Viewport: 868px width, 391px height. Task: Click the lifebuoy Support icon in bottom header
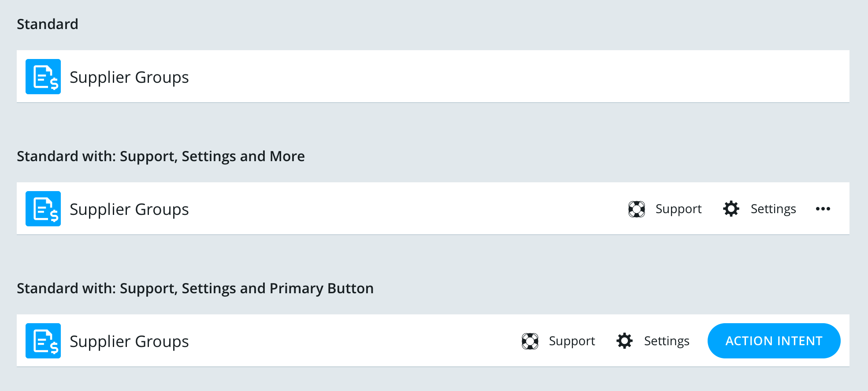[x=530, y=340]
